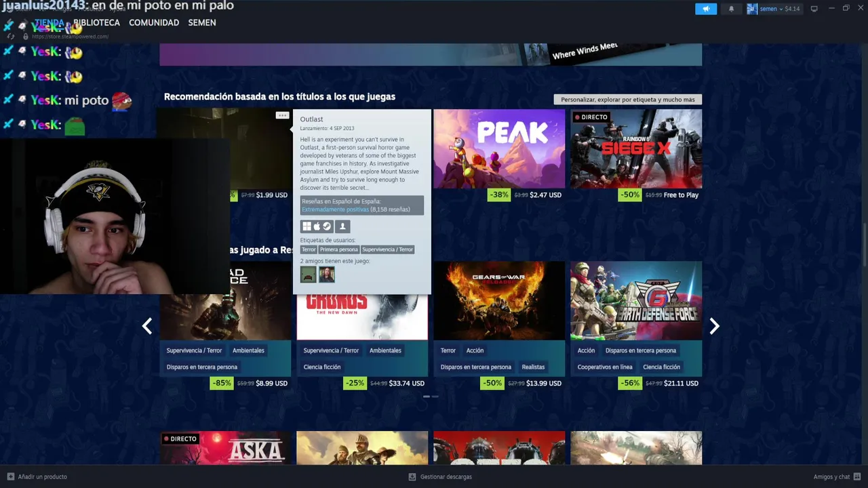Click the chat icon beside Amigos y chat
This screenshot has height=488, width=868.
(x=858, y=476)
